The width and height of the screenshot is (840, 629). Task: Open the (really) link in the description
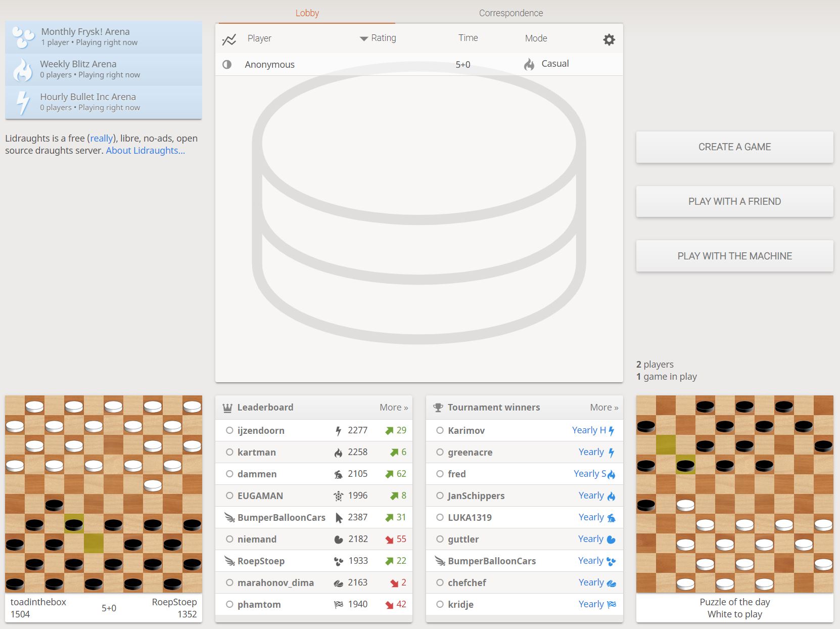coord(102,139)
